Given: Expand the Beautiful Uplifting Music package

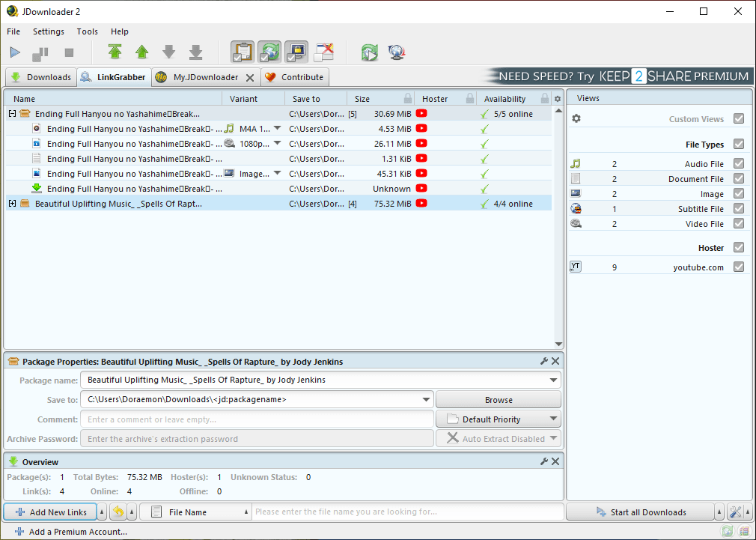Looking at the screenshot, I should (x=10, y=203).
